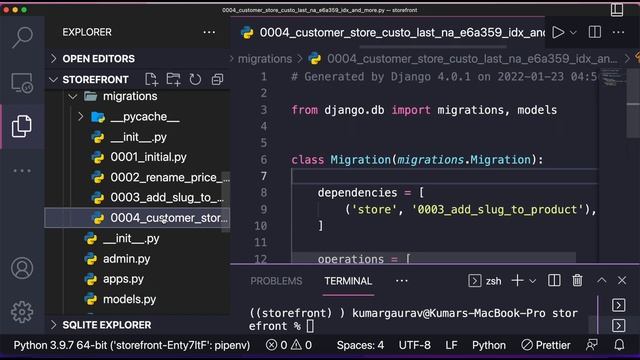Click the explorer vertical scrollbar
640x360 pixels.
point(226,202)
